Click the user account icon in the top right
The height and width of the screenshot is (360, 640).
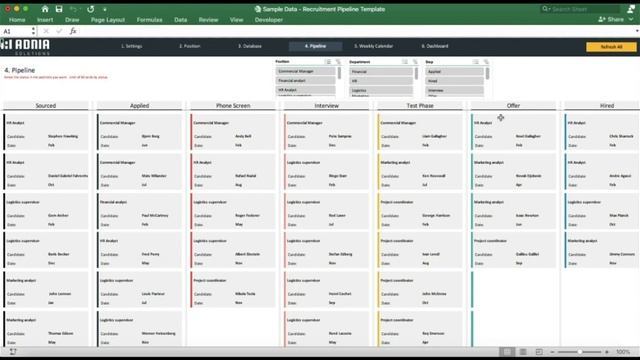pos(631,9)
